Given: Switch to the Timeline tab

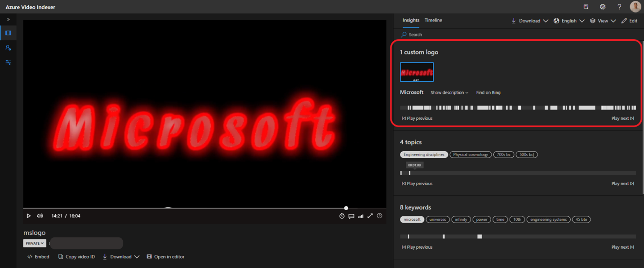Looking at the screenshot, I should (x=433, y=20).
